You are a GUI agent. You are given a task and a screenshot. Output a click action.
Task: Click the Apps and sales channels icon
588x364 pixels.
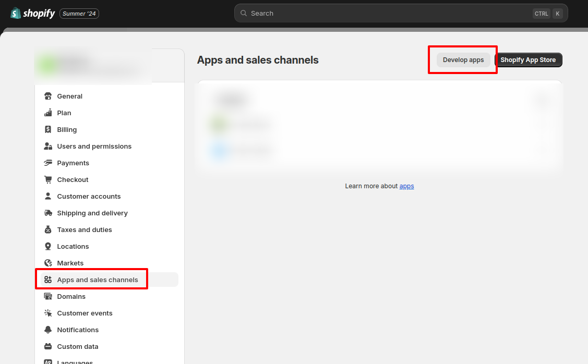(x=48, y=280)
